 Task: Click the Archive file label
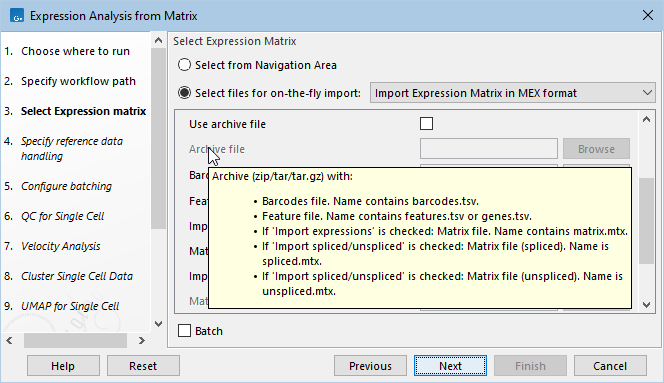point(217,149)
